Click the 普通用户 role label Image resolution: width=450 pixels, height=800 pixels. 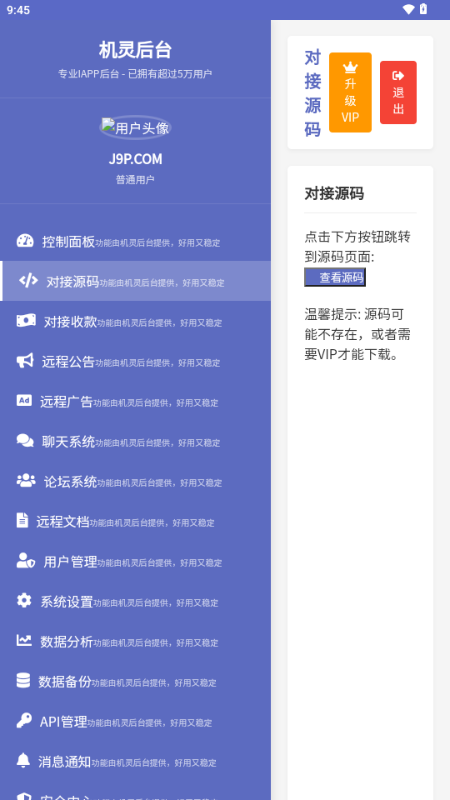pos(135,180)
